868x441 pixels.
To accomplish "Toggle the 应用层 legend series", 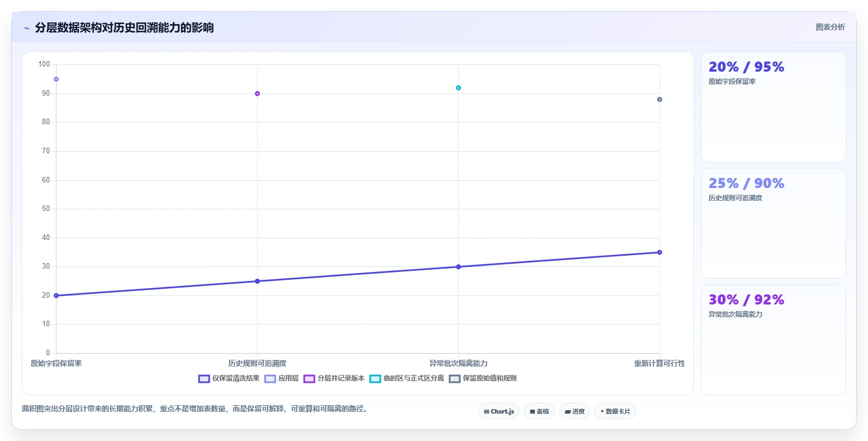I will pos(281,378).
